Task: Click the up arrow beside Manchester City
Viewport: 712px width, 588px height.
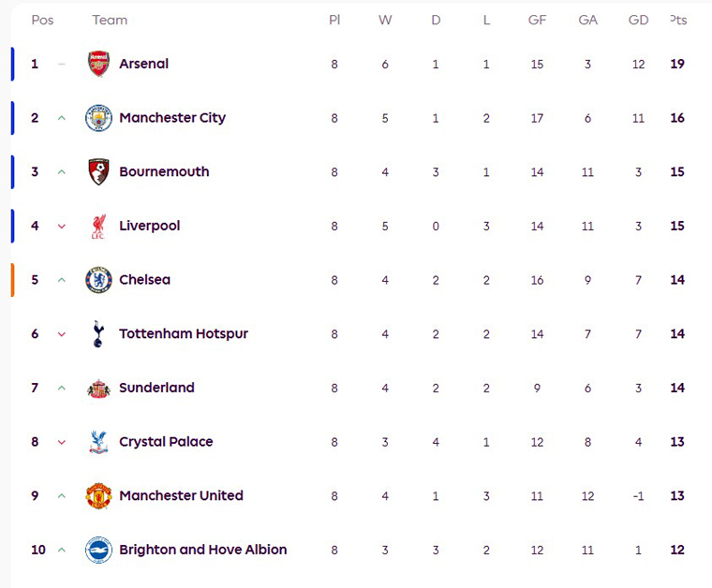Action: [x=62, y=118]
